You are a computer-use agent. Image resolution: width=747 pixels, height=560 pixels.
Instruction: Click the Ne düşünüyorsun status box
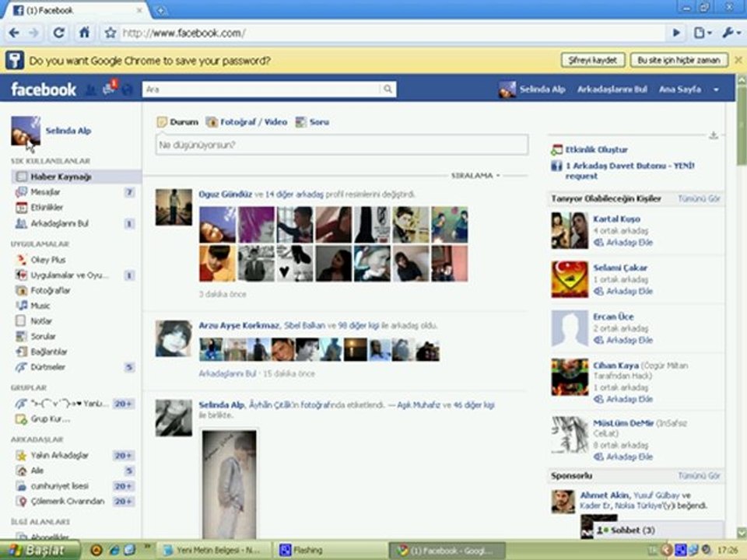342,145
